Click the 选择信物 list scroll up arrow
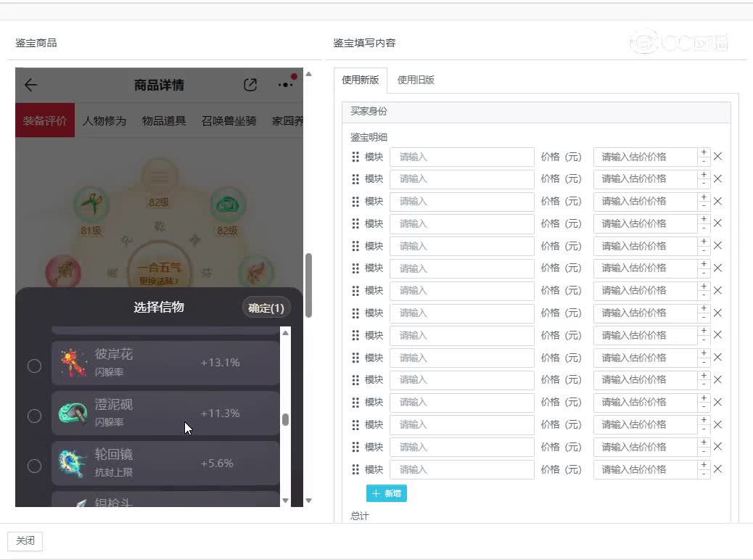753x560 pixels. tap(285, 333)
